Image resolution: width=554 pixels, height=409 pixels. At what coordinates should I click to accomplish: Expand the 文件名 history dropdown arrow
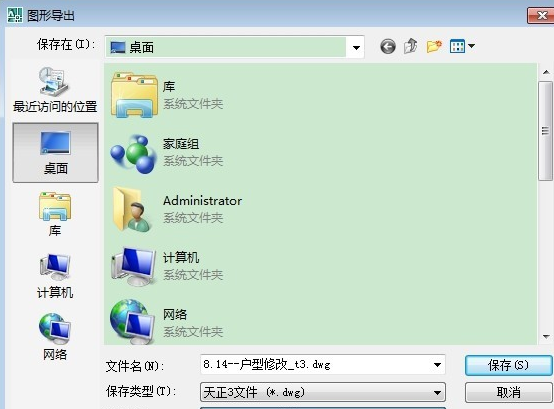[437, 364]
